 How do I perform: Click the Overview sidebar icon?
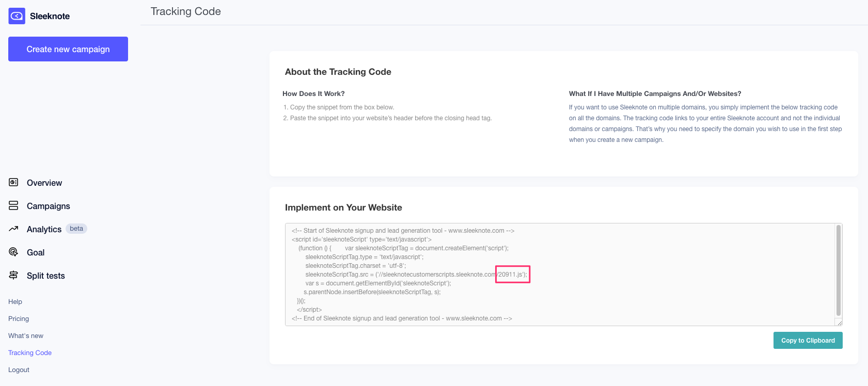point(13,182)
